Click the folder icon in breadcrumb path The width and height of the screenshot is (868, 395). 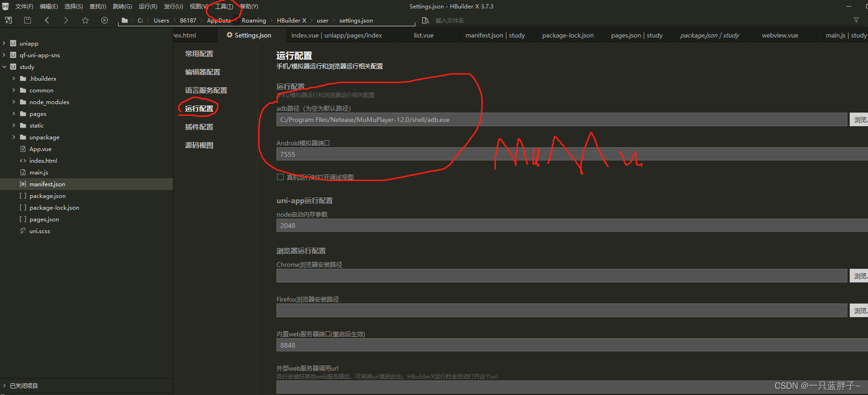[125, 20]
